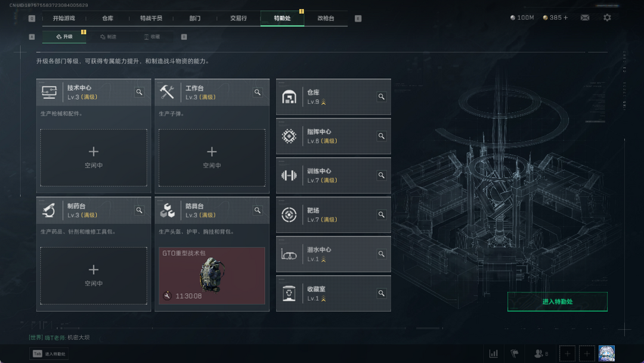Click the player avatar thumbnail
The width and height of the screenshot is (644, 363).
(x=606, y=353)
